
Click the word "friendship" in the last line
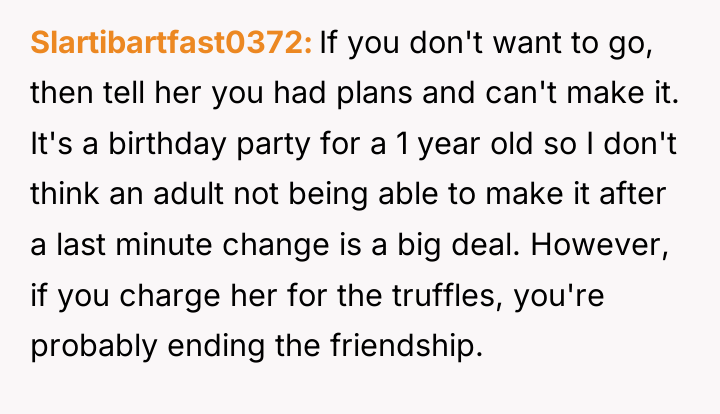(x=406, y=346)
